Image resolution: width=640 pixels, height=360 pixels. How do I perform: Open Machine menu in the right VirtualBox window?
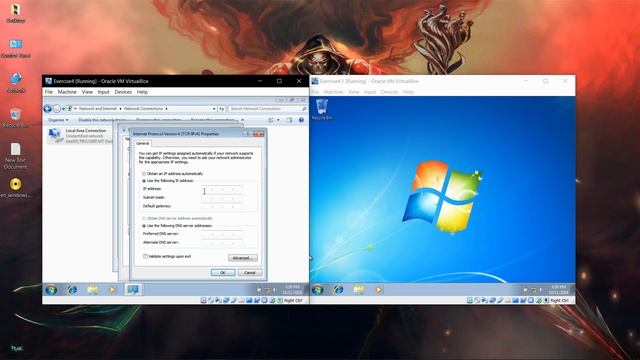(333, 92)
